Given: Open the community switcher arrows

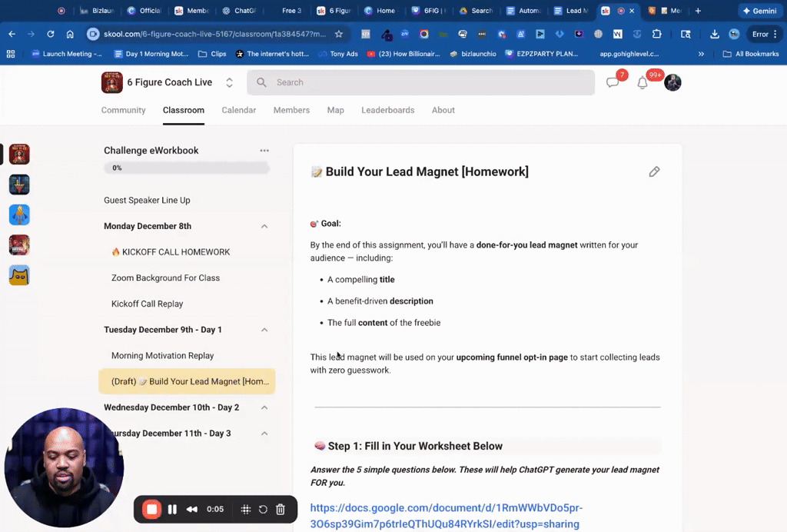Looking at the screenshot, I should tap(229, 82).
